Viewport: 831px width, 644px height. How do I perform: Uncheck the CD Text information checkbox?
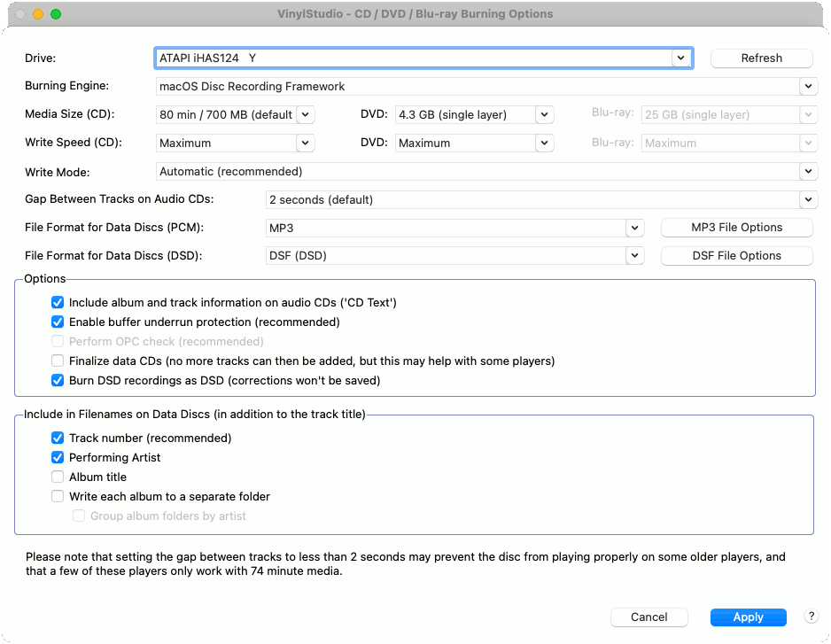pyautogui.click(x=58, y=302)
